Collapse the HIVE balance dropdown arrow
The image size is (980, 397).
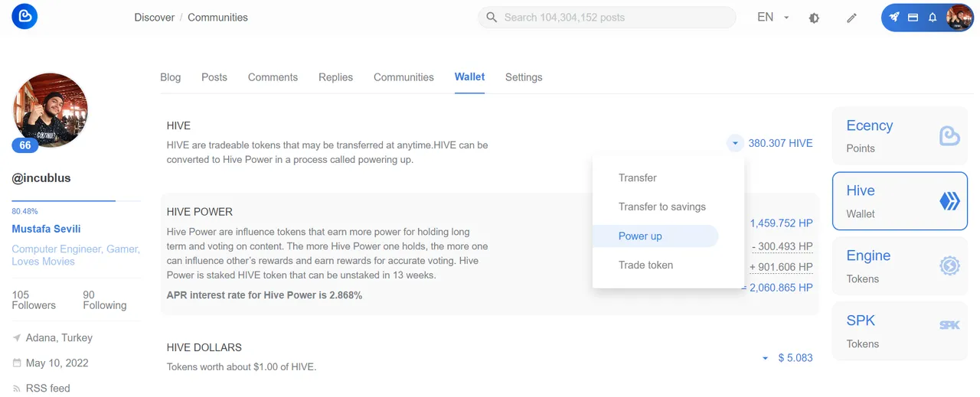tap(735, 143)
